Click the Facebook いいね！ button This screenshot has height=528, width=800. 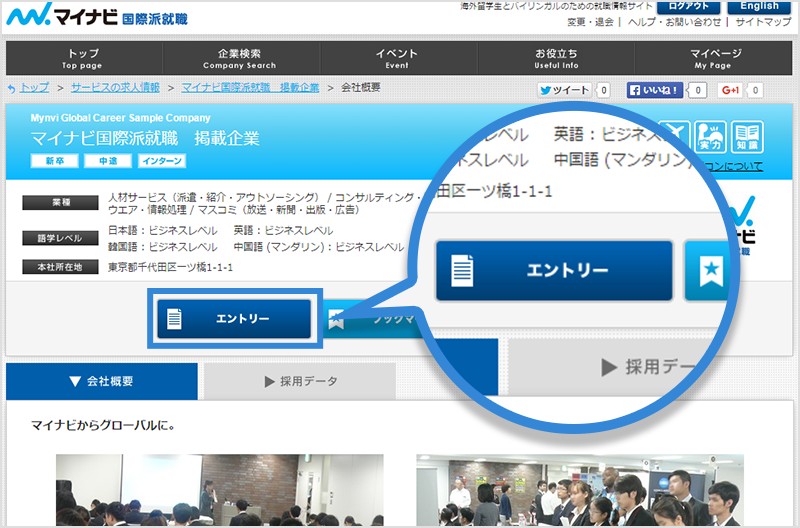[x=655, y=90]
